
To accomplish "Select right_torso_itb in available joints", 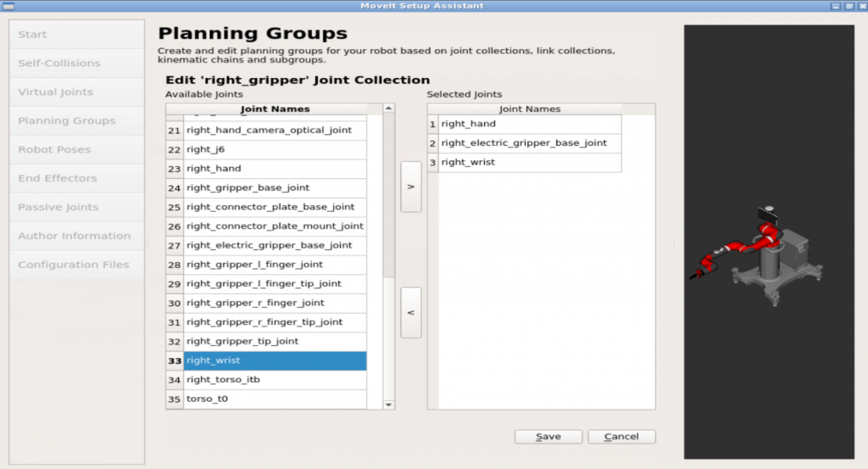I will [x=275, y=380].
